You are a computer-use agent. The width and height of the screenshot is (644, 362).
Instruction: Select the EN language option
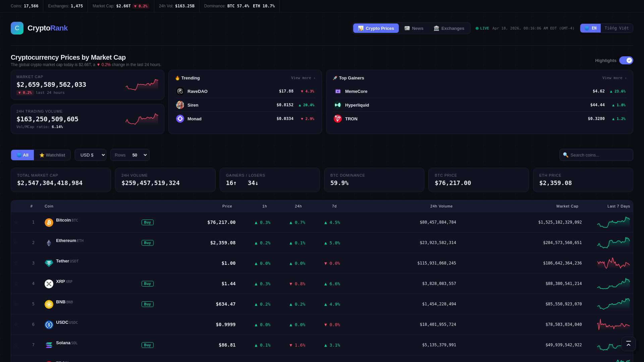[590, 28]
